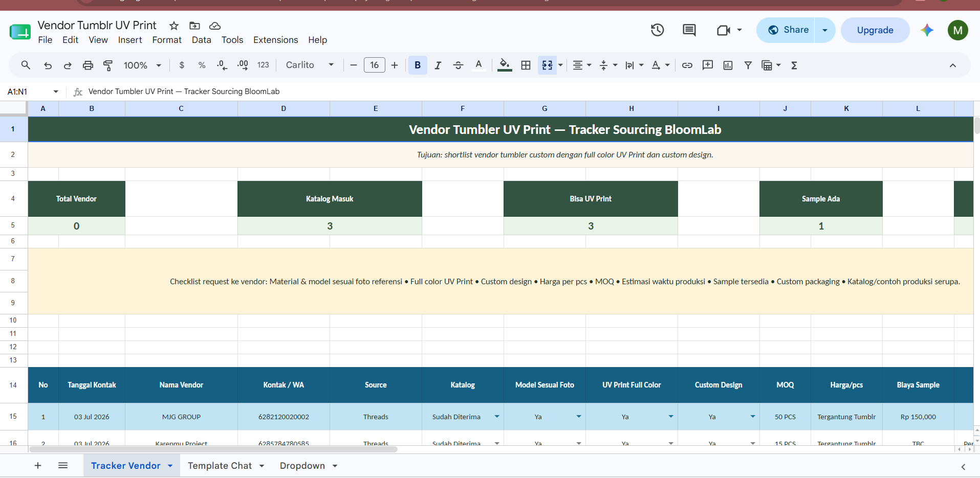Screen dimensions: 980x478
Task: Open the text rotation dropdown
Action: click(x=660, y=65)
